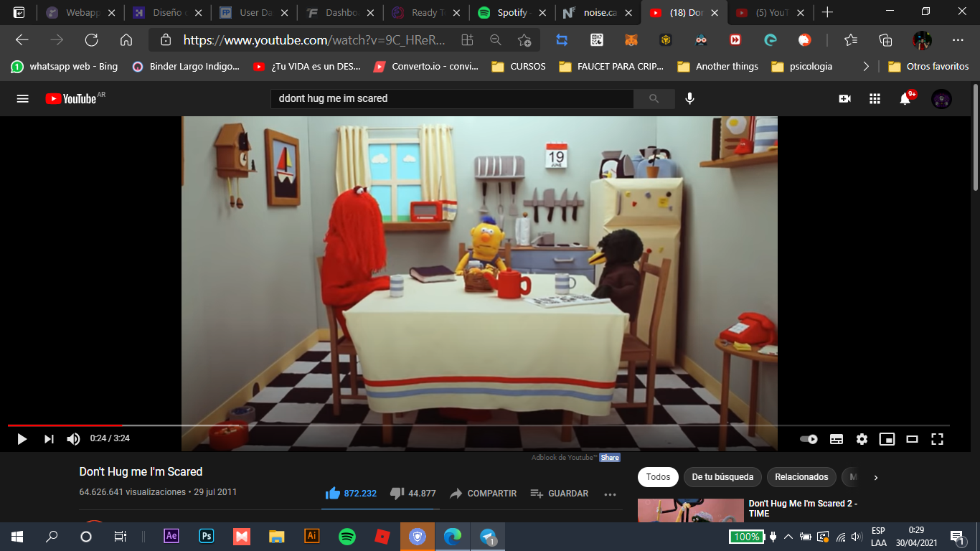
Task: Open the Edge settings and more menu
Action: point(958,40)
